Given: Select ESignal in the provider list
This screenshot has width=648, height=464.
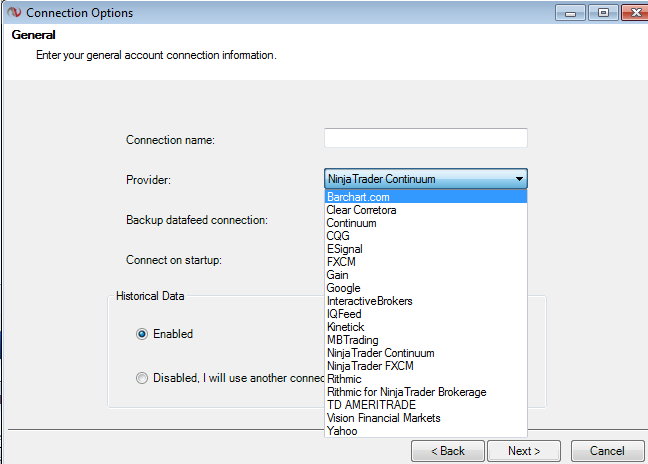Looking at the screenshot, I should point(426,249).
